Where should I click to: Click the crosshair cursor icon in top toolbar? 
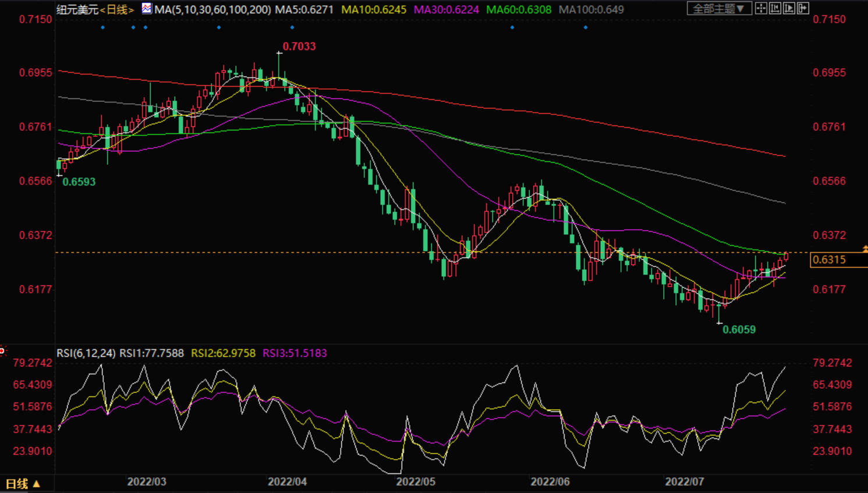[761, 8]
